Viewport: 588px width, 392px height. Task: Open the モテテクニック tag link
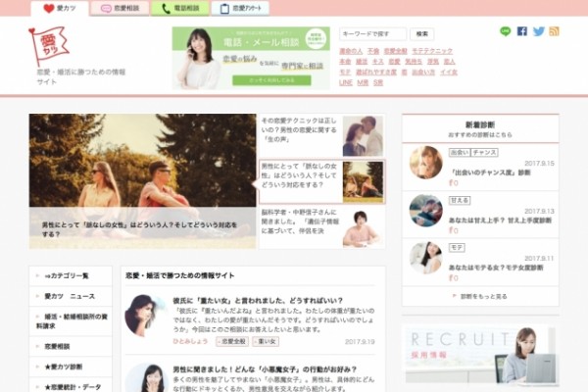432,51
